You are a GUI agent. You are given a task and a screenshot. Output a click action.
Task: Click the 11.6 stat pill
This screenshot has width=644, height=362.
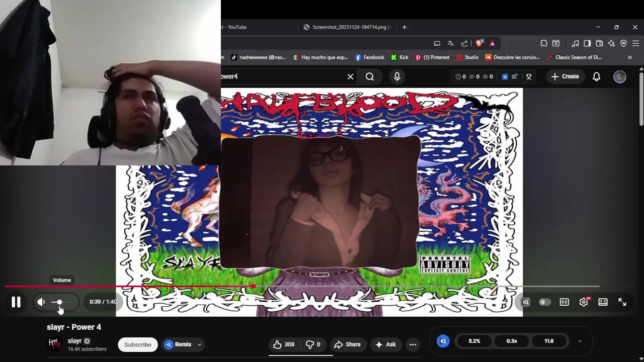549,341
